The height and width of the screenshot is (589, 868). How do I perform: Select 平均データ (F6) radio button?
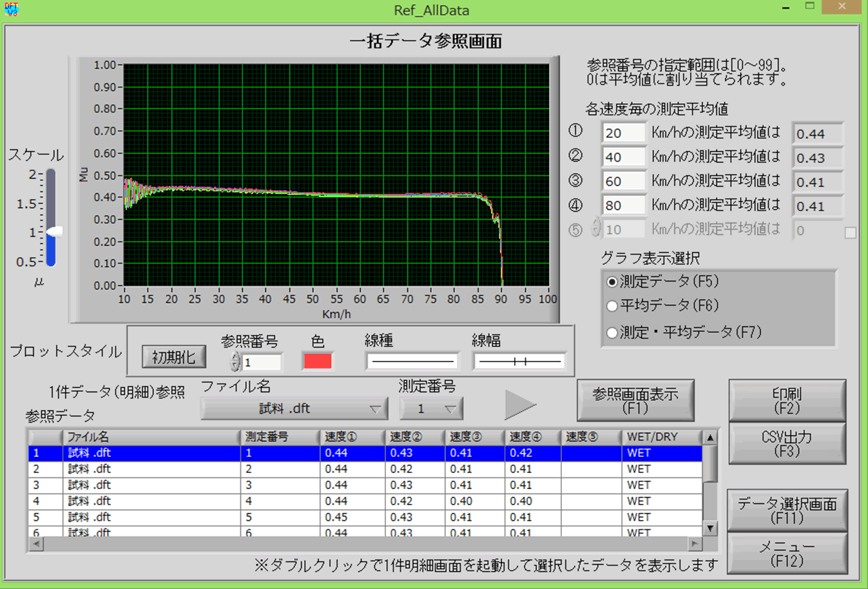tap(612, 306)
